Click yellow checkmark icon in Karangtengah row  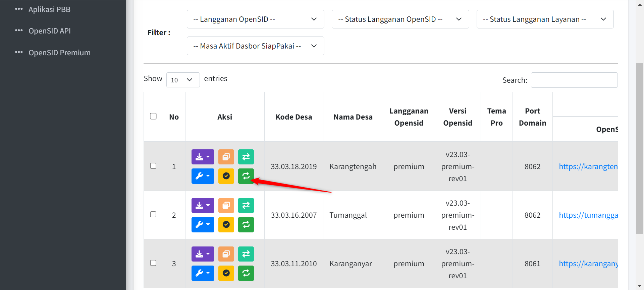coord(226,176)
